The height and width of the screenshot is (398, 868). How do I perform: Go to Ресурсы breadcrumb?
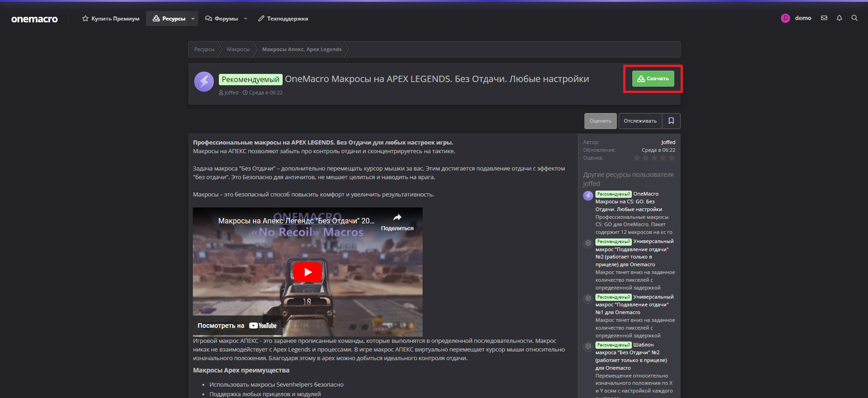click(x=204, y=49)
